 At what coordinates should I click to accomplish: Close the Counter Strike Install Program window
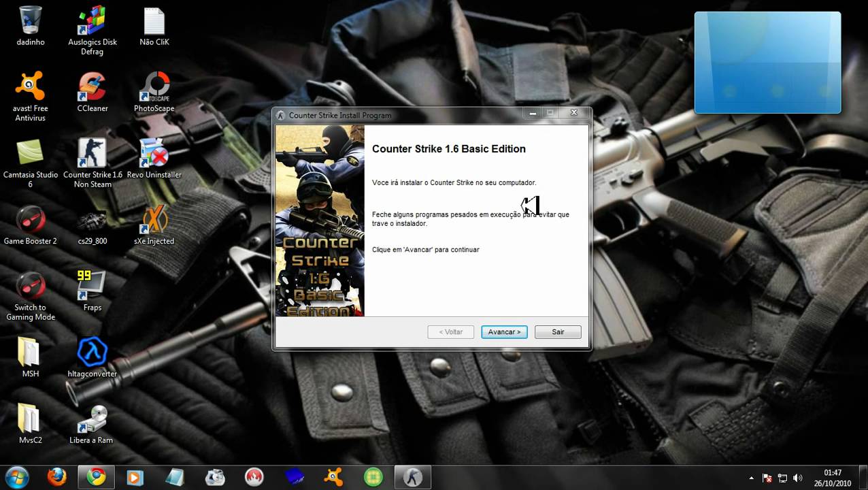click(x=574, y=113)
